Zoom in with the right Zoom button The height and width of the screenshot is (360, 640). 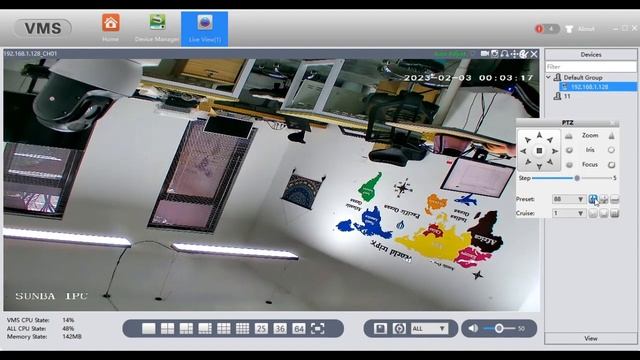coord(611,136)
